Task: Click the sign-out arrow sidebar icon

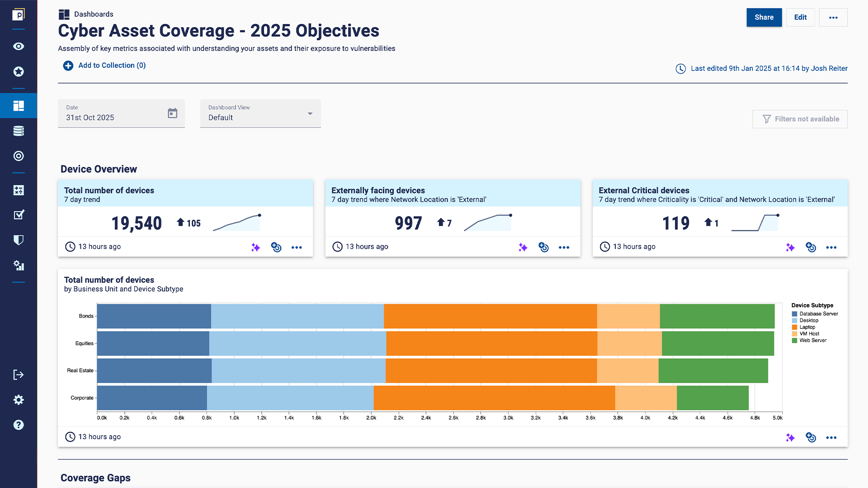Action: click(x=19, y=375)
